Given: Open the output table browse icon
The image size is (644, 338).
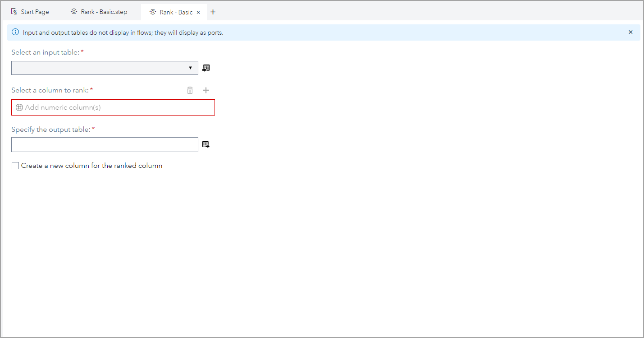Looking at the screenshot, I should tap(206, 144).
